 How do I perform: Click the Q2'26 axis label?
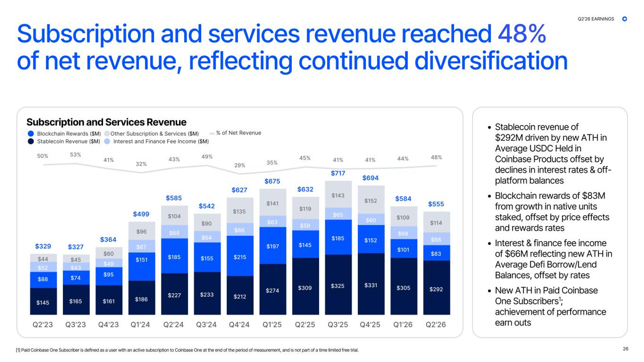(436, 325)
